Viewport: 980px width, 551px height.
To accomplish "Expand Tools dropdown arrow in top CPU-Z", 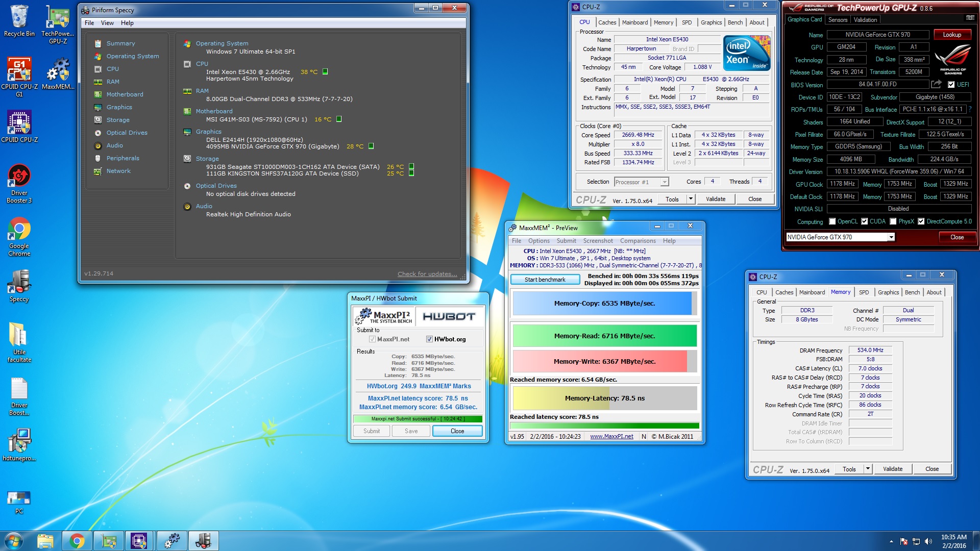I will [691, 199].
